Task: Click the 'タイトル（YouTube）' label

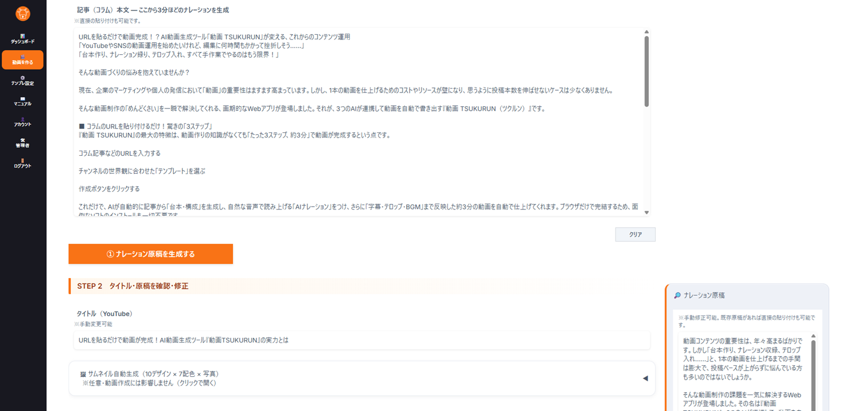Action: pos(105,314)
